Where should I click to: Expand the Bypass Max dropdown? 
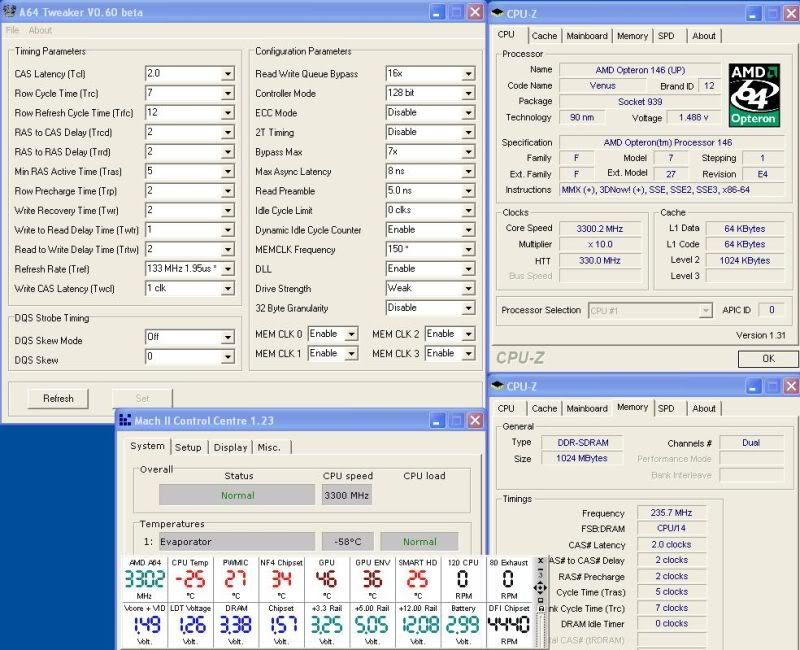pyautogui.click(x=468, y=152)
